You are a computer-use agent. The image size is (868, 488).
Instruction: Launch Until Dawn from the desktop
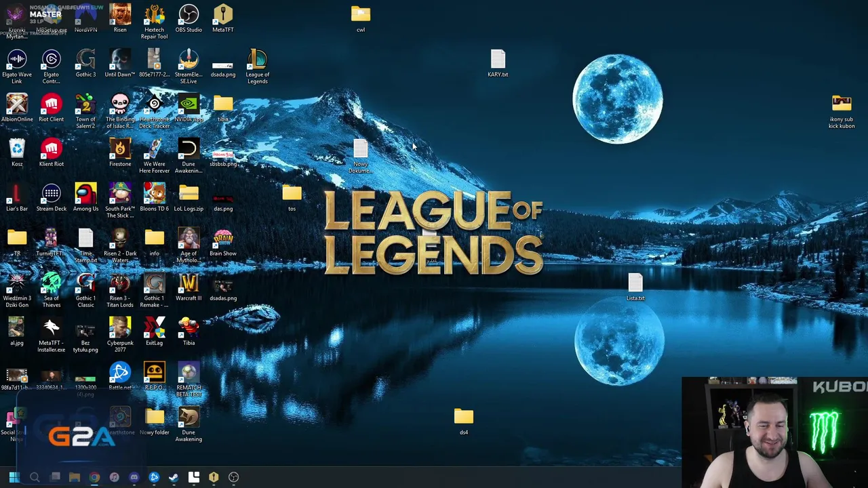[120, 64]
